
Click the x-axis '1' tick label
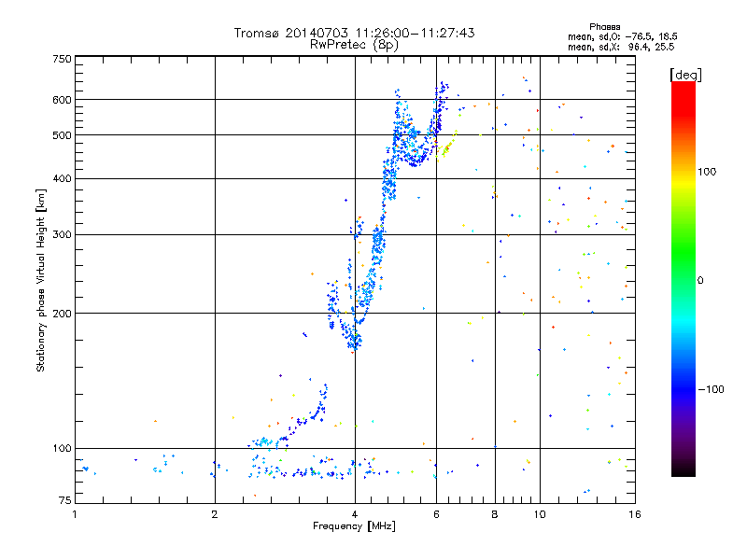(75, 514)
